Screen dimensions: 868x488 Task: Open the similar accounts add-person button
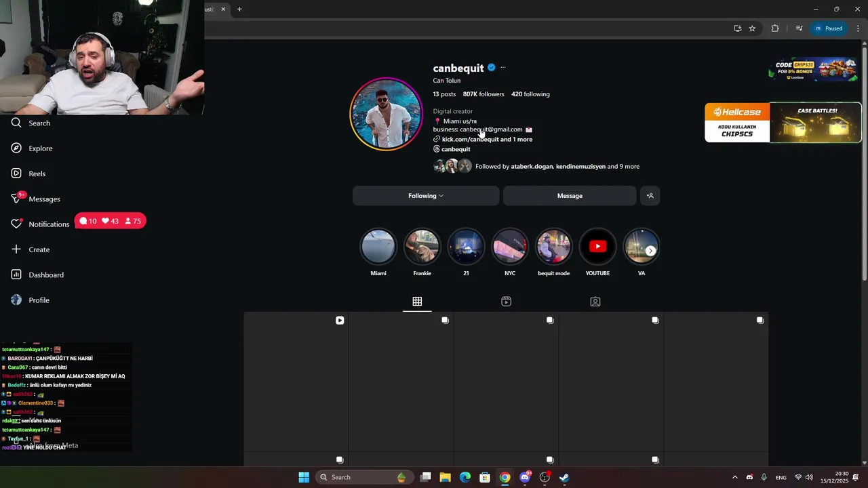tap(650, 196)
